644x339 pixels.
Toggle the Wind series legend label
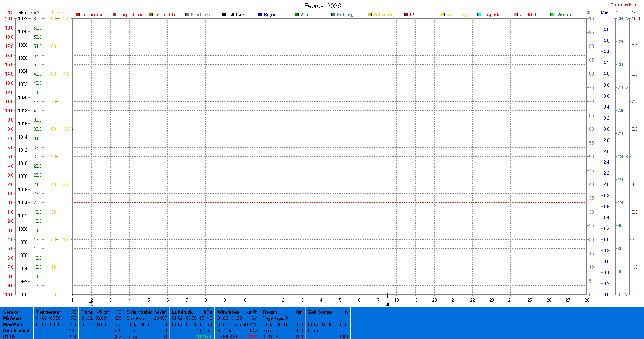pyautogui.click(x=305, y=15)
